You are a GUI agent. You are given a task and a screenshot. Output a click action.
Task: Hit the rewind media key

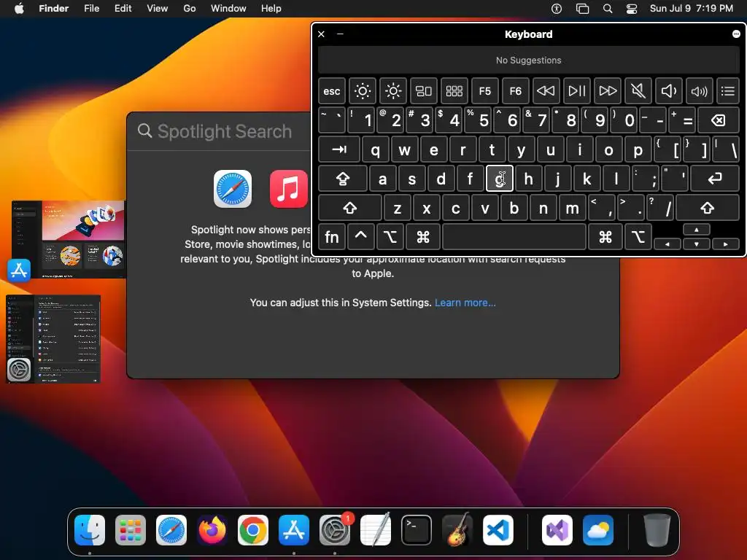(x=546, y=91)
